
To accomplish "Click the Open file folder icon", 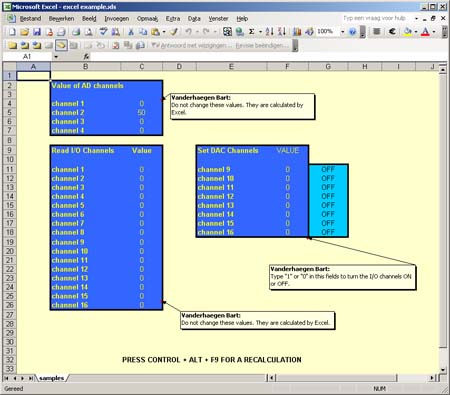I will tap(24, 32).
